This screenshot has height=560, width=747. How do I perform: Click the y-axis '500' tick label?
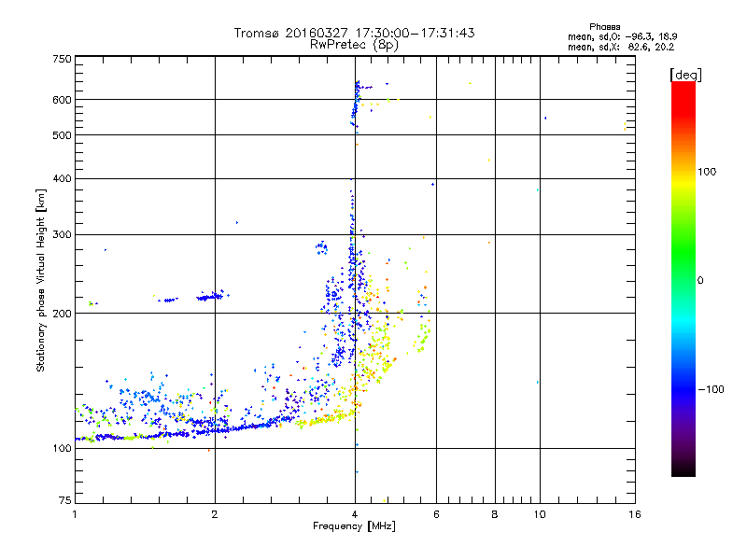coord(62,135)
